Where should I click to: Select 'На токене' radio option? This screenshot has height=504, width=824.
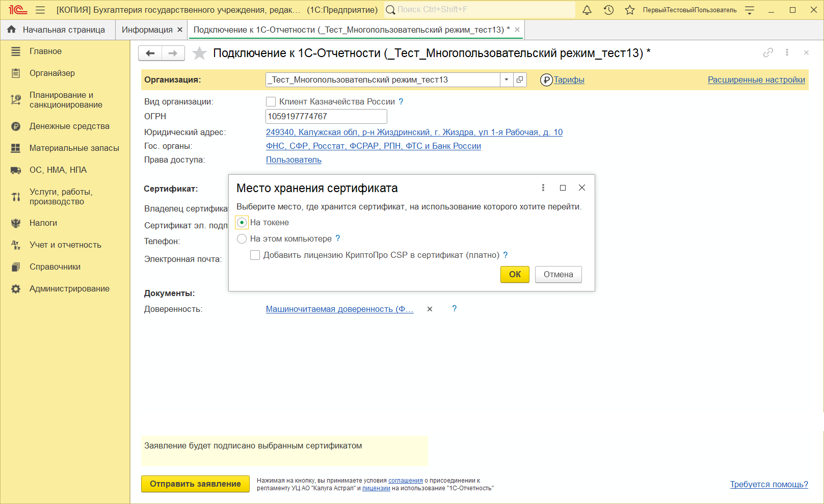point(242,223)
